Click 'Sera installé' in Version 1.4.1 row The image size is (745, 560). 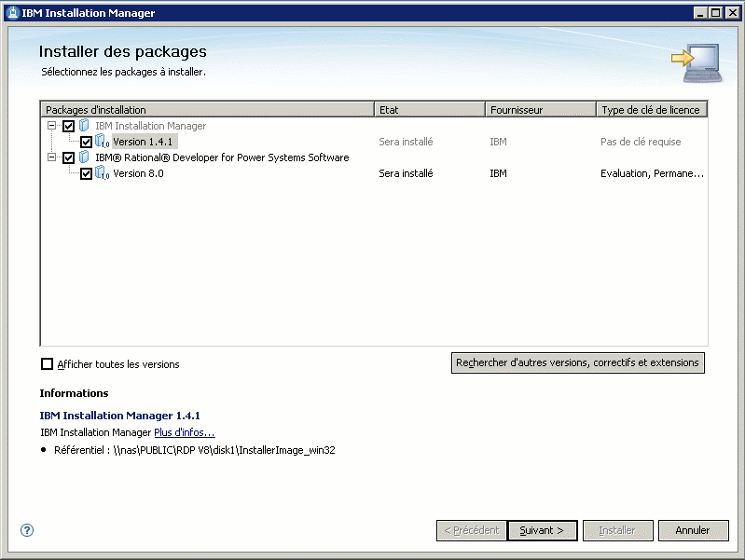click(x=406, y=142)
